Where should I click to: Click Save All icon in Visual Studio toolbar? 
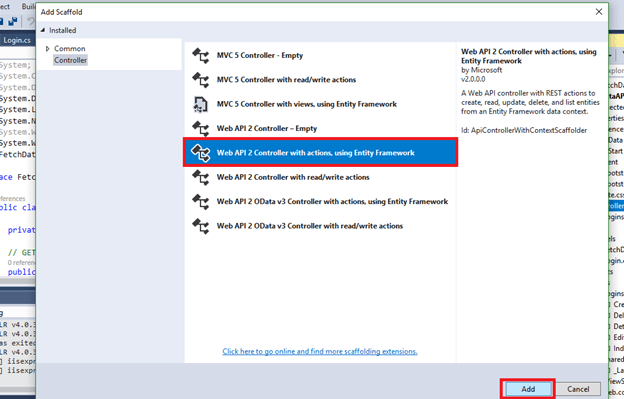pos(13,21)
